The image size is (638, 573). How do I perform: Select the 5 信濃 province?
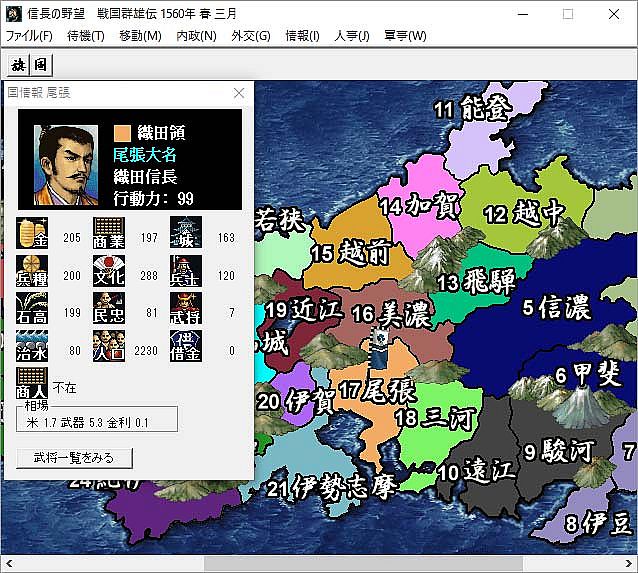coord(556,306)
